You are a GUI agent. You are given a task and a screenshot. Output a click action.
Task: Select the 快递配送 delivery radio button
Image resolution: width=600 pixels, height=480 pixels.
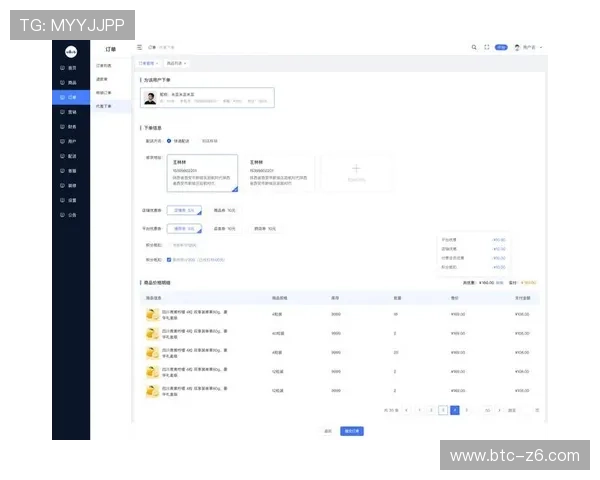(169, 140)
